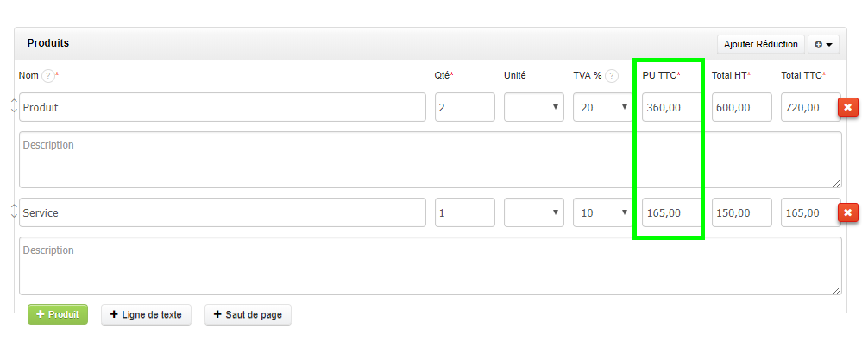Screen dimensions: 868x348
Task: Click the help icon next to TVA %
Action: pos(612,76)
